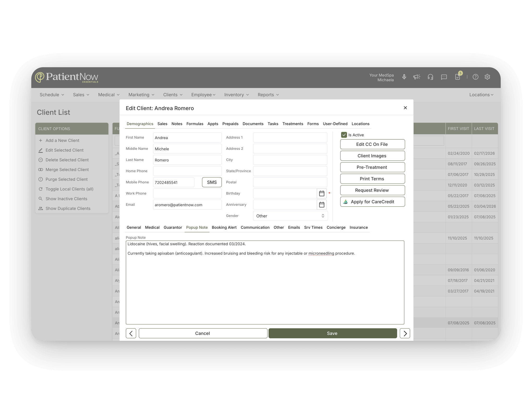Click the Address 1 input field

tap(290, 138)
